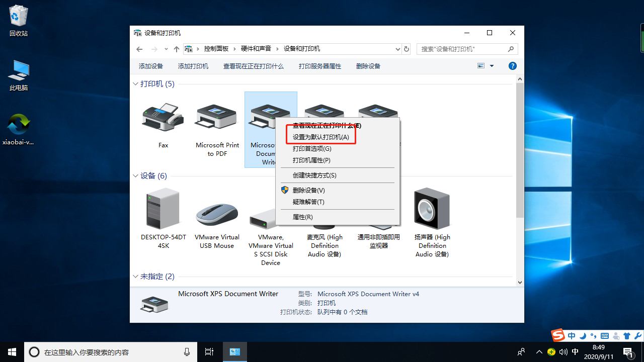This screenshot has height=362, width=644.
Task: Choose 设置为默认打印机(A) in context menu
Action: coord(338,137)
